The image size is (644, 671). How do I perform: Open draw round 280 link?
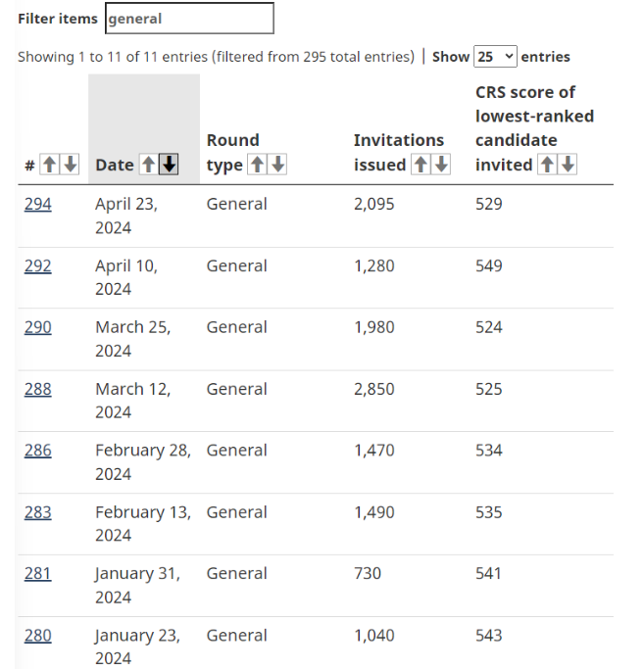click(38, 636)
